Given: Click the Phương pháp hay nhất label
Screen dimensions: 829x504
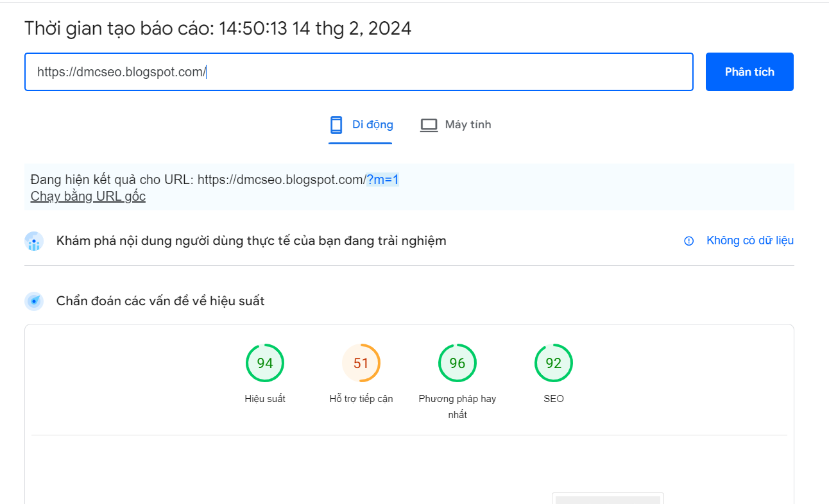Looking at the screenshot, I should click(457, 407).
